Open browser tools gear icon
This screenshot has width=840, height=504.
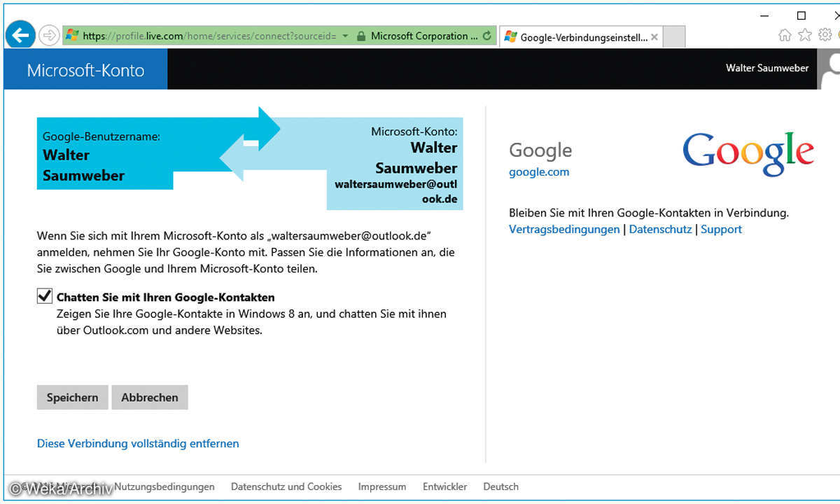[x=825, y=35]
